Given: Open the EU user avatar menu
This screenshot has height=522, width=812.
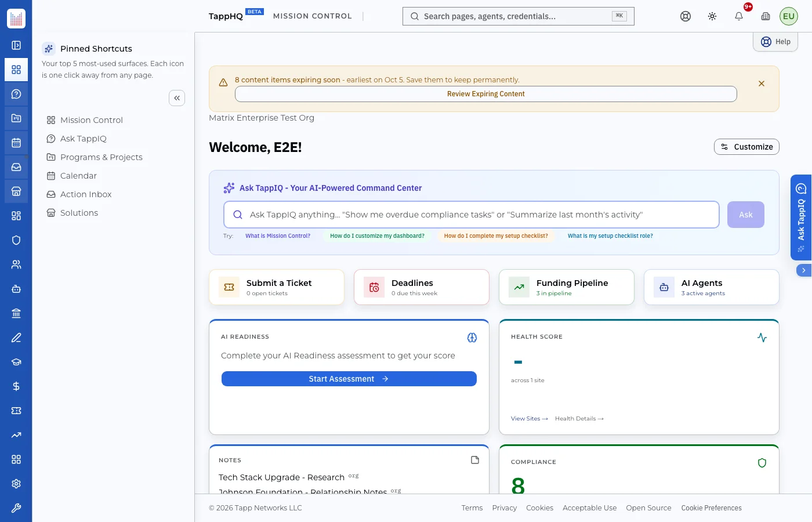Looking at the screenshot, I should coord(789,16).
